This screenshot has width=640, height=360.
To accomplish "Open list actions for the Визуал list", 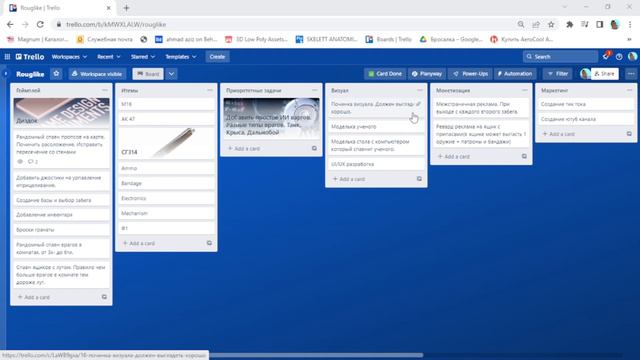I will click(420, 90).
